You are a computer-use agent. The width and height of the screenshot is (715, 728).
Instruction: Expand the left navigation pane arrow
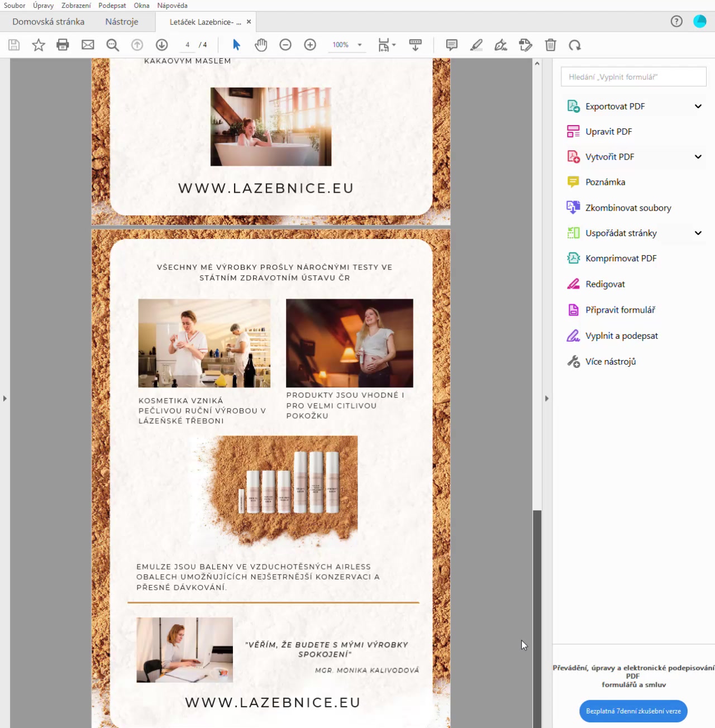pos(5,399)
